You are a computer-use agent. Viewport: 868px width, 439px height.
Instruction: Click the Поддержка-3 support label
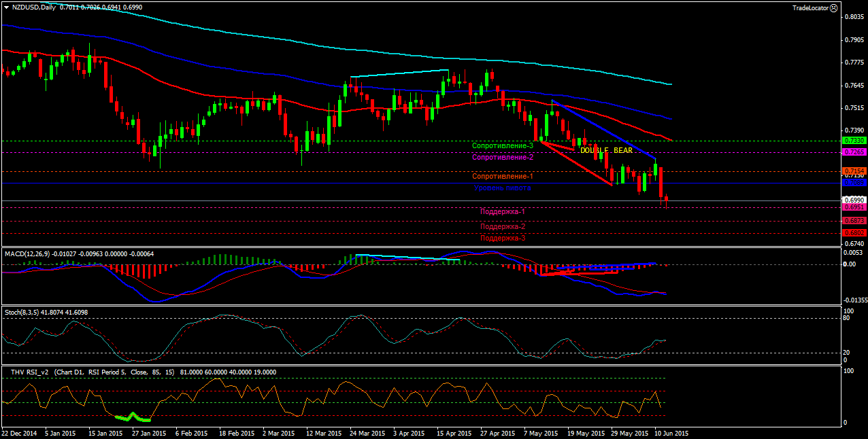[503, 238]
